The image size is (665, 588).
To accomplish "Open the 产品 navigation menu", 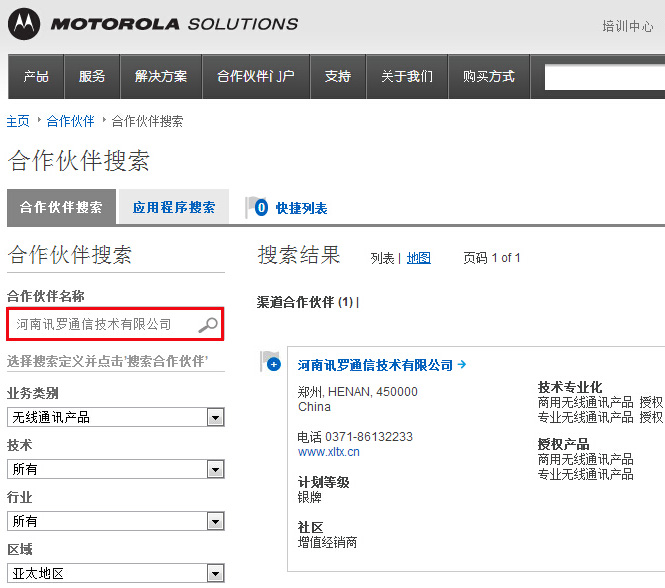I will coord(36,76).
